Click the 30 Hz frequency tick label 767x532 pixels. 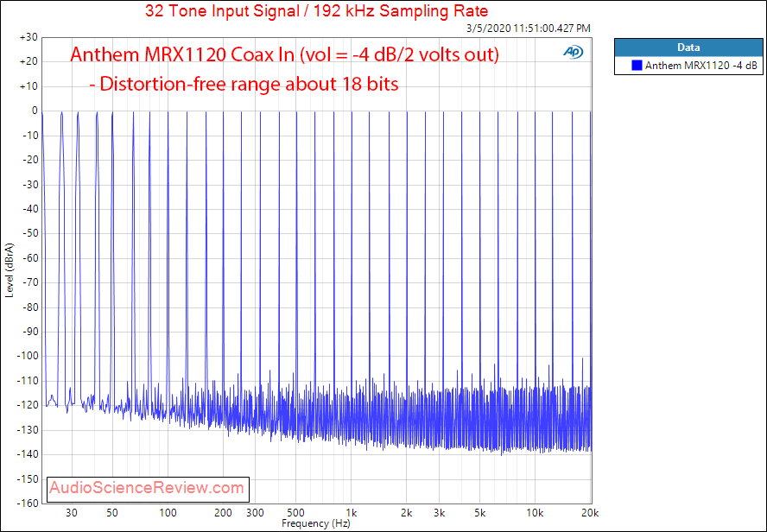(72, 513)
